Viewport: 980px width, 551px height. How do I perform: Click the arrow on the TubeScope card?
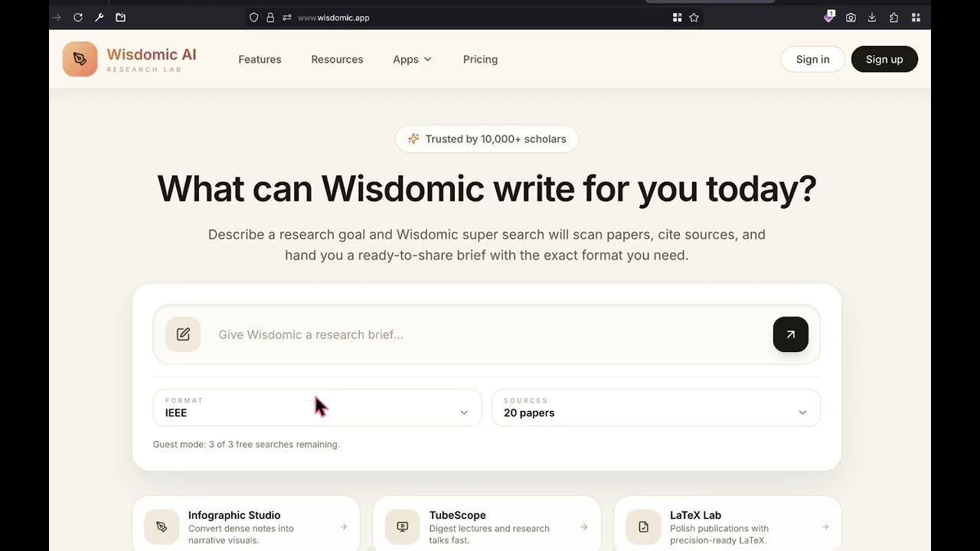coord(583,527)
